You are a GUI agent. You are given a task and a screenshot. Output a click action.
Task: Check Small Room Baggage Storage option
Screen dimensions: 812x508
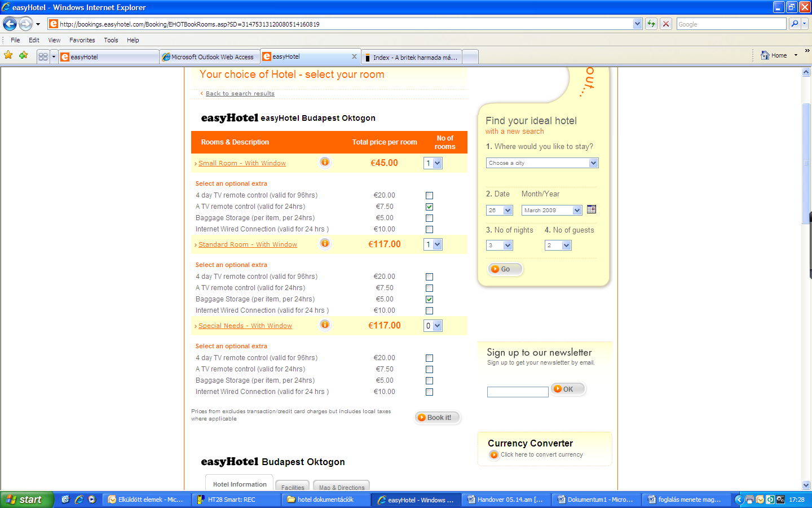429,218
